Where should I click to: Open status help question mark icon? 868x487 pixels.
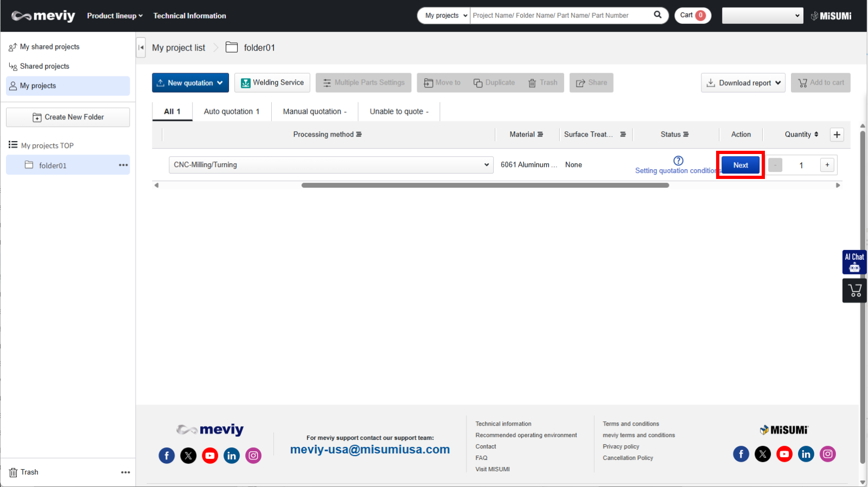(x=678, y=161)
